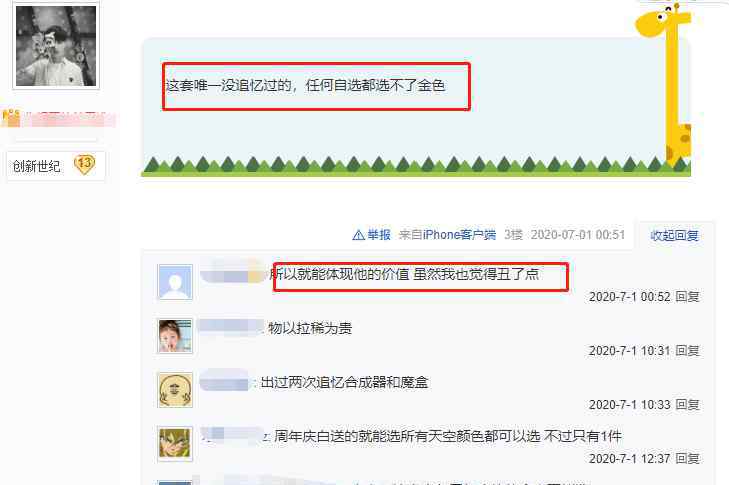Open the 来自iPhone客户端 link
729x485 pixels.
[447, 235]
